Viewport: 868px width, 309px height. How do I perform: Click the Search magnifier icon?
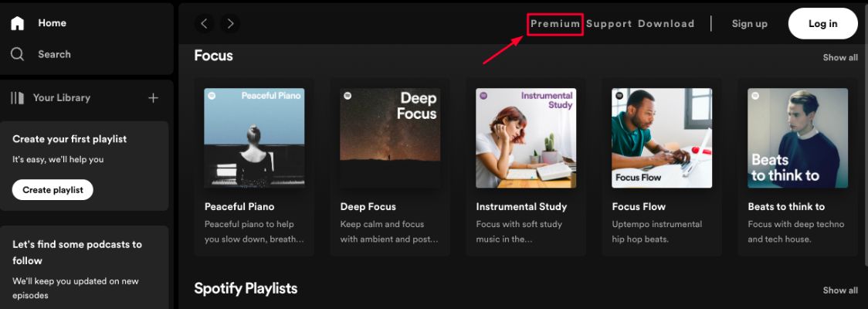click(18, 54)
